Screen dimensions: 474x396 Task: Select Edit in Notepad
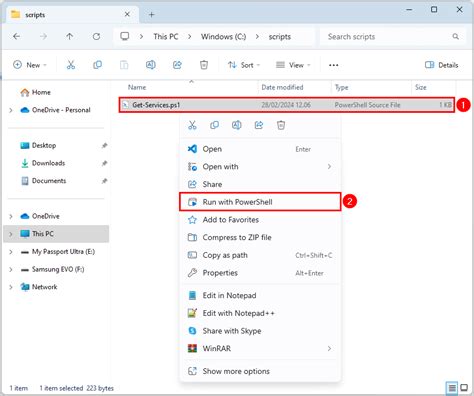pos(260,295)
